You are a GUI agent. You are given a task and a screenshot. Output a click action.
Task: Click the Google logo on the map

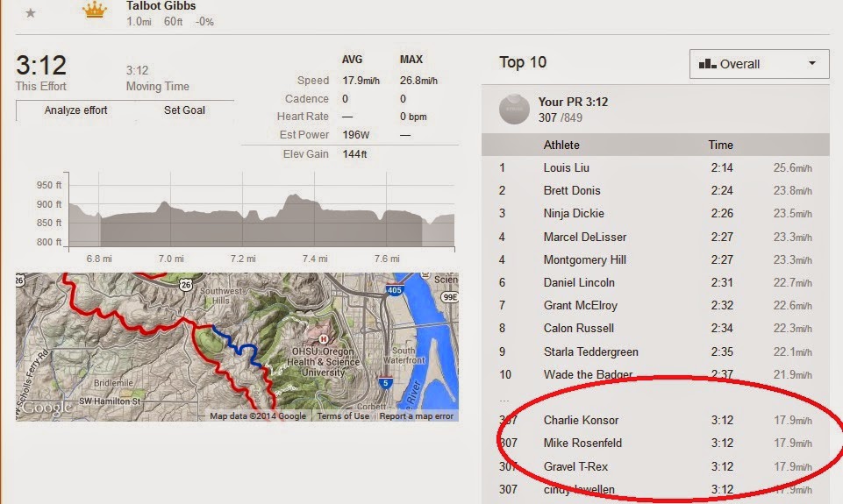coord(46,408)
